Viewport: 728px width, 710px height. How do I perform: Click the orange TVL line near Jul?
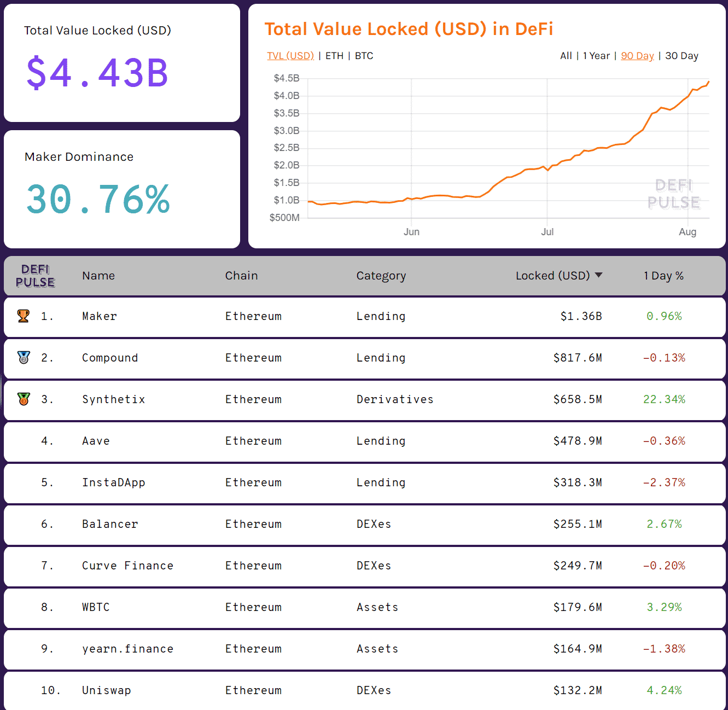(x=547, y=170)
